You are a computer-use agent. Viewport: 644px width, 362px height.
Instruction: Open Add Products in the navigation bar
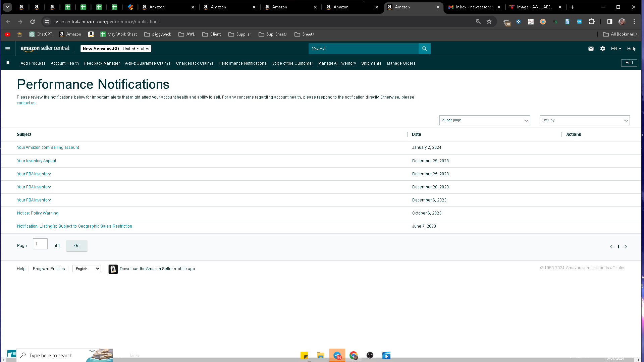[33, 63]
